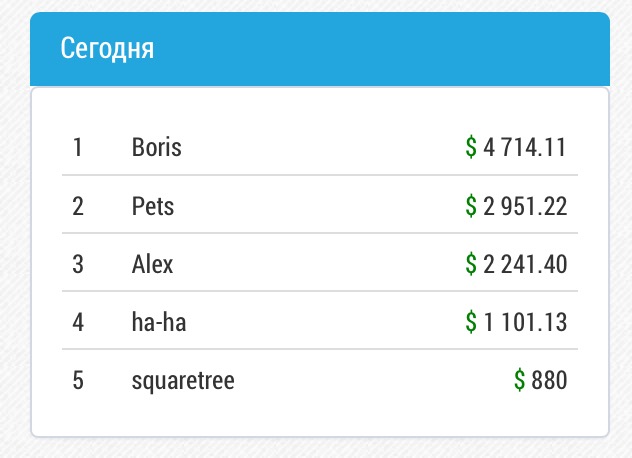
Task: Click the rank number 1
Action: click(x=78, y=147)
